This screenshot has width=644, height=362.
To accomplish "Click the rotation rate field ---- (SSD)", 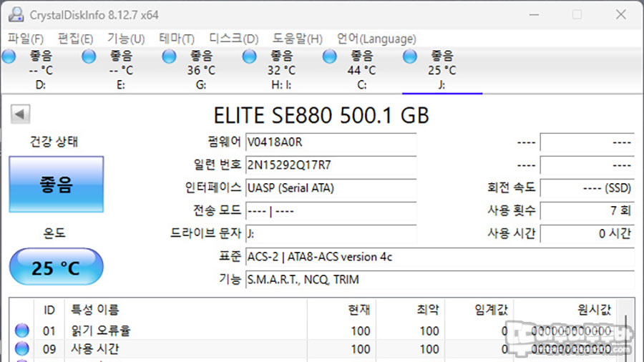I will click(x=587, y=188).
